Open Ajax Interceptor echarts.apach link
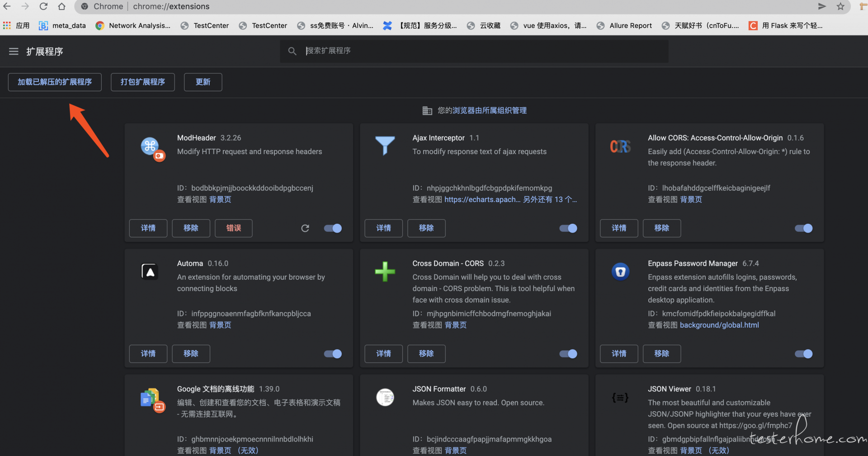 coord(482,200)
